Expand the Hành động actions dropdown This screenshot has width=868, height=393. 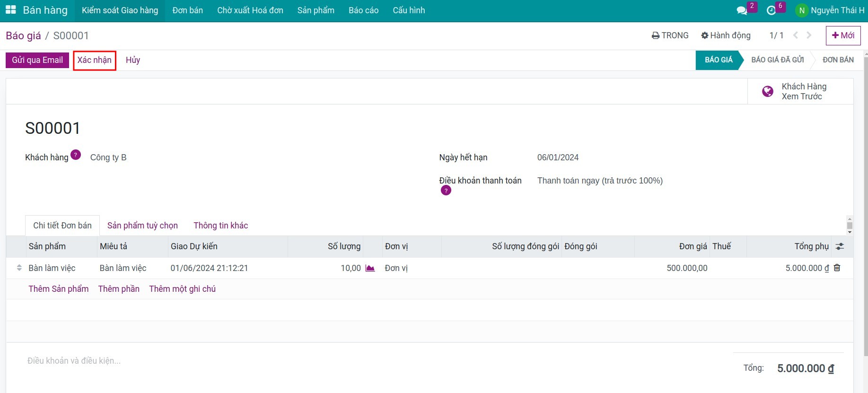[726, 35]
